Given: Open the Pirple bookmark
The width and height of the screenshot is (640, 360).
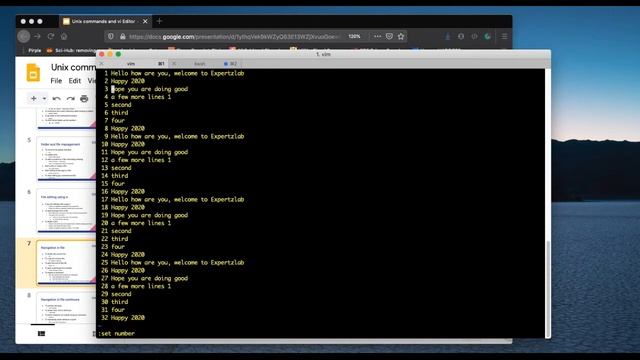Looking at the screenshot, I should [35, 51].
